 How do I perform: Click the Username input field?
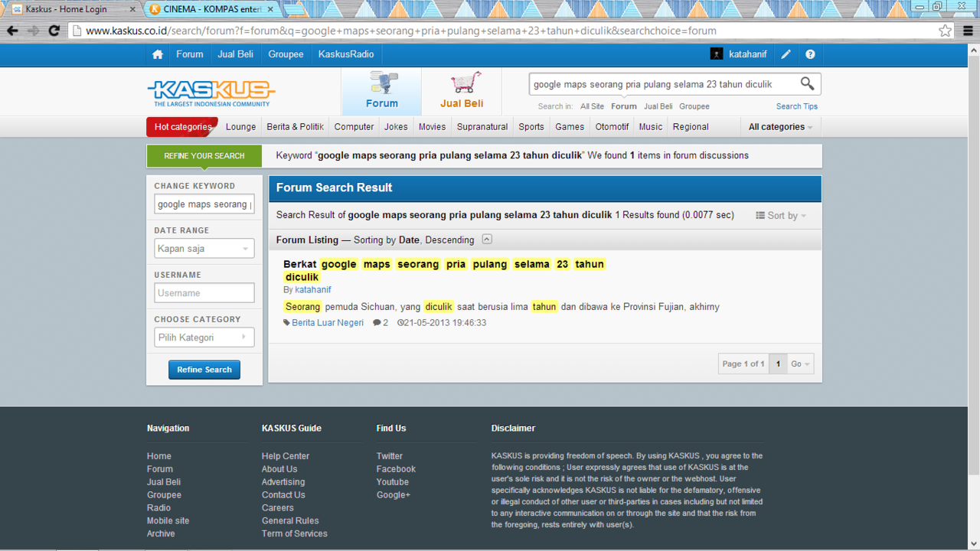click(x=204, y=293)
